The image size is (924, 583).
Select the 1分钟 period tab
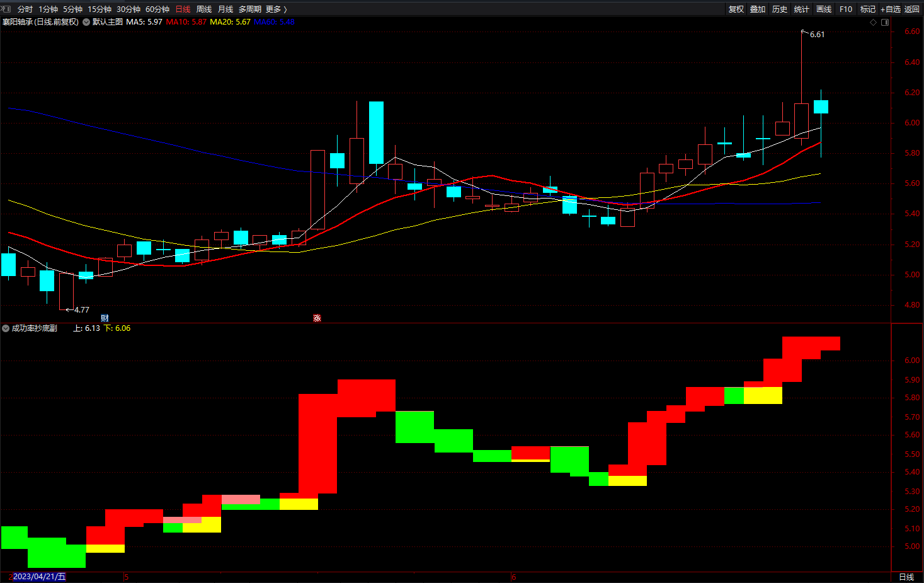48,9
